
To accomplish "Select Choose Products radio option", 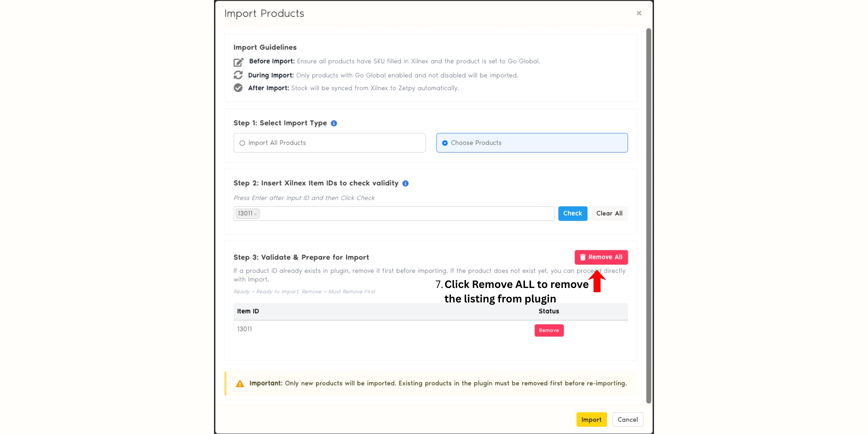I will click(445, 143).
